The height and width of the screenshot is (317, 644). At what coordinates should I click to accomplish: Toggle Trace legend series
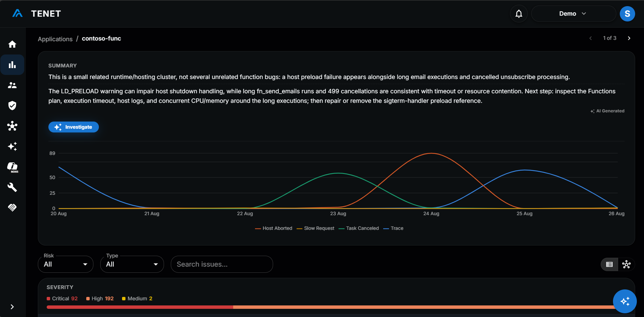(x=393, y=228)
